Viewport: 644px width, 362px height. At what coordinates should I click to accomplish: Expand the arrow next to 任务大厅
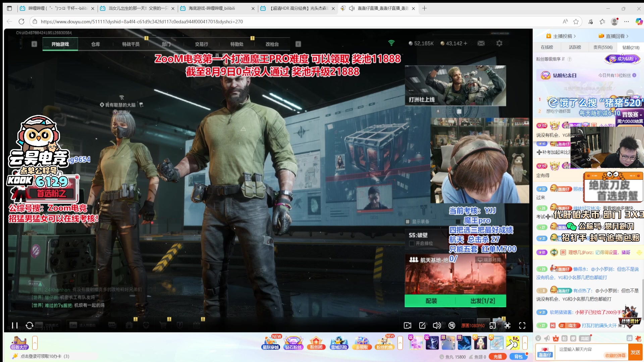pyautogui.click(x=35, y=343)
